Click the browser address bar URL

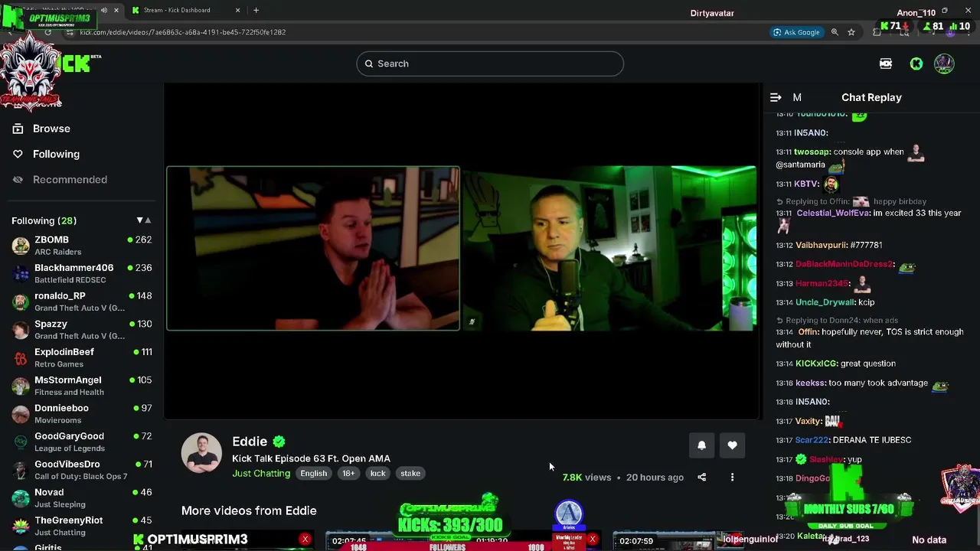pos(182,32)
